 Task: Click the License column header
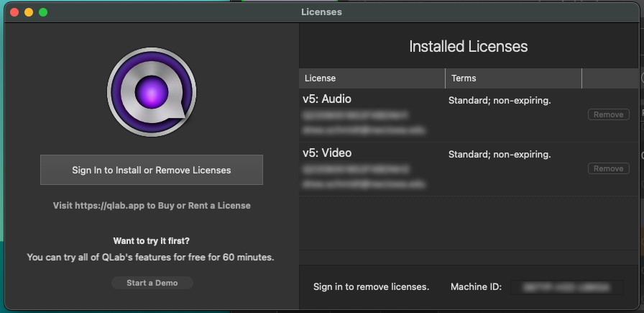[x=372, y=78]
